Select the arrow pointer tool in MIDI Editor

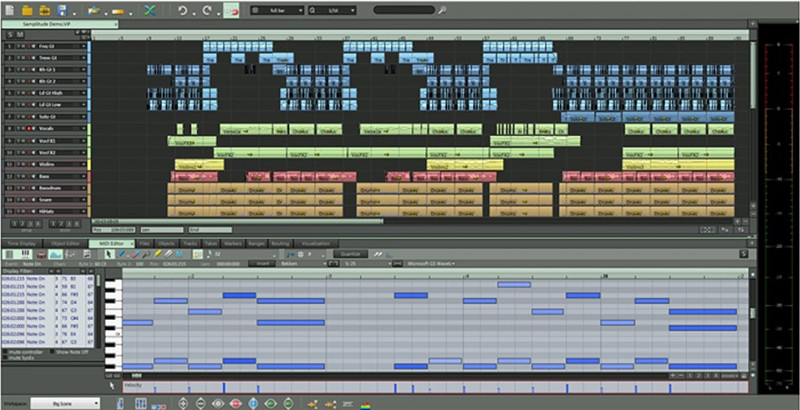(110, 253)
